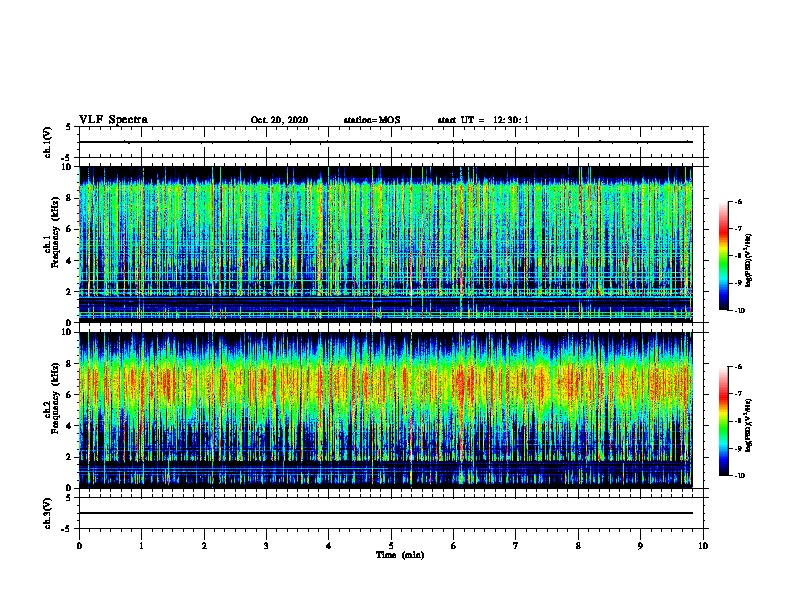Click the "-6" tick on ch.1 colorbar

tap(739, 201)
